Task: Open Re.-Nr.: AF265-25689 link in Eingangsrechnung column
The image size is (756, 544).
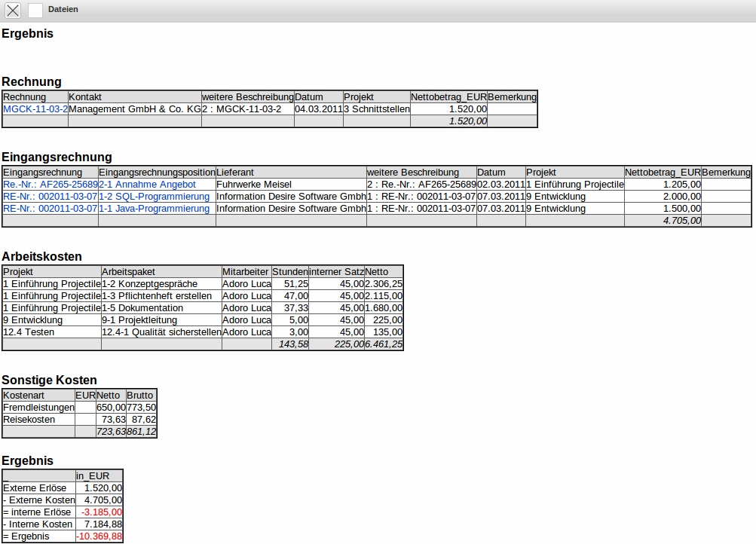Action: pos(50,185)
